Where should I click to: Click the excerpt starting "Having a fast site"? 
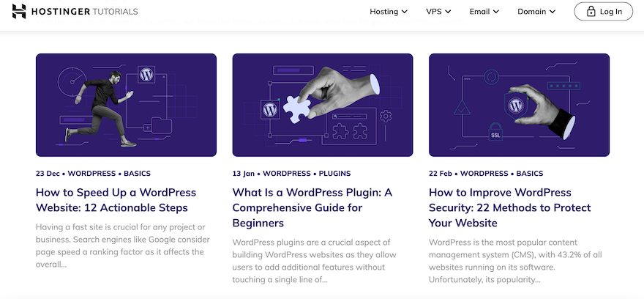pos(123,246)
